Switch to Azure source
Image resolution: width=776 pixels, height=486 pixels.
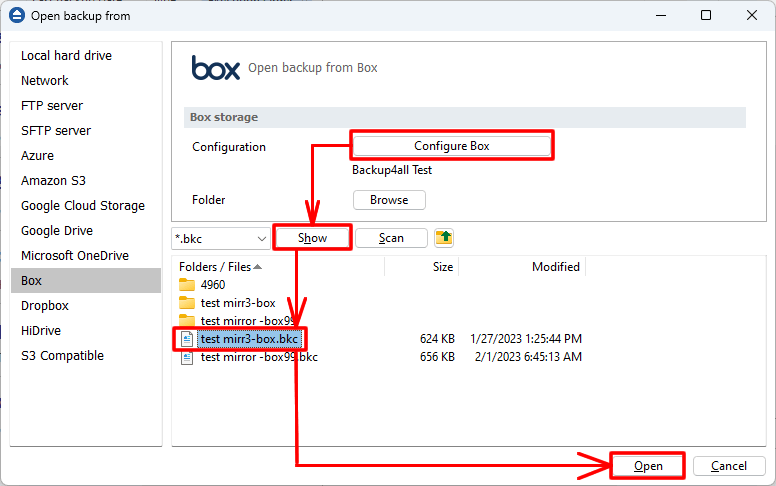[x=86, y=155]
